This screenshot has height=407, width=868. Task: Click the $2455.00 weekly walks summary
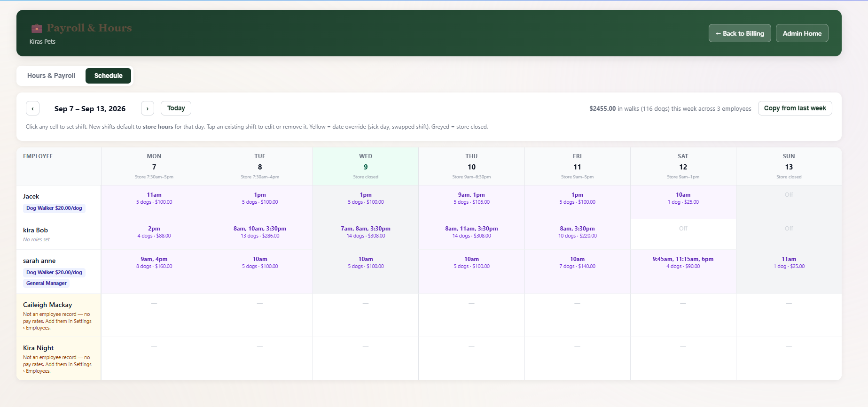point(670,108)
